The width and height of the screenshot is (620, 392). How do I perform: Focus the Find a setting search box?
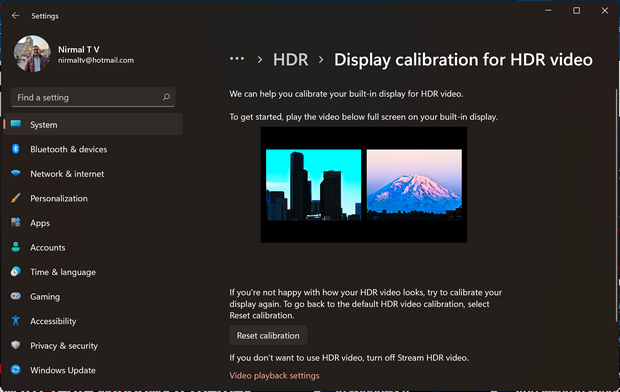pos(93,97)
